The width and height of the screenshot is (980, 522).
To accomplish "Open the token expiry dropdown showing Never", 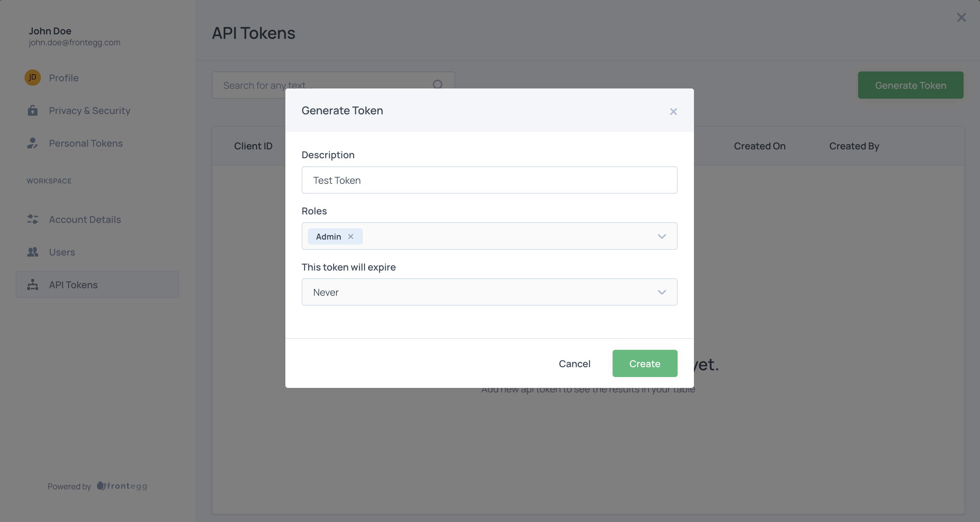I will tap(489, 292).
